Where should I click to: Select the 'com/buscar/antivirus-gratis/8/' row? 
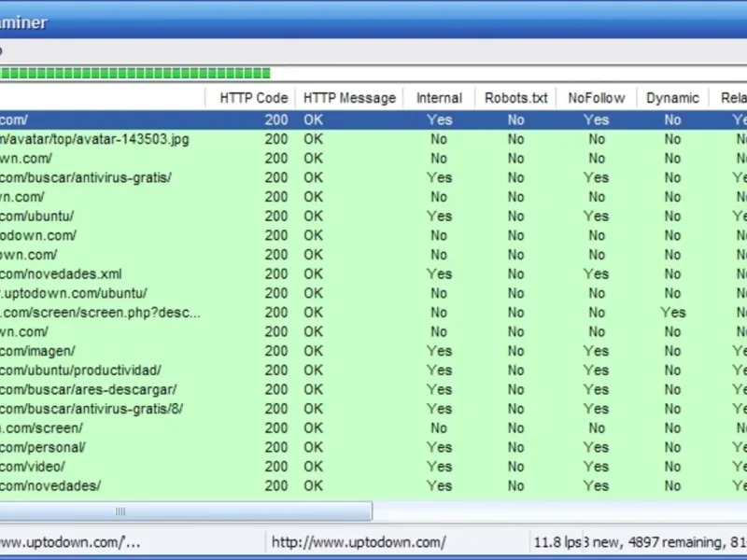tap(373, 409)
